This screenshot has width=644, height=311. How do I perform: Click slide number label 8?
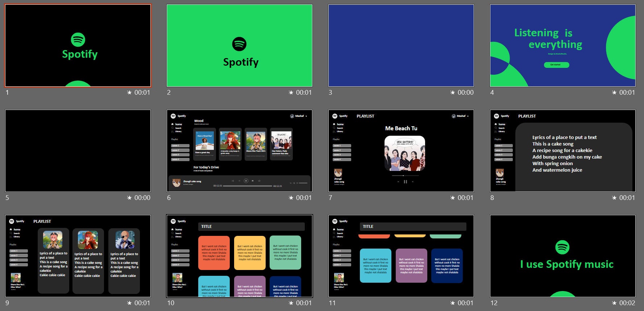(x=492, y=198)
